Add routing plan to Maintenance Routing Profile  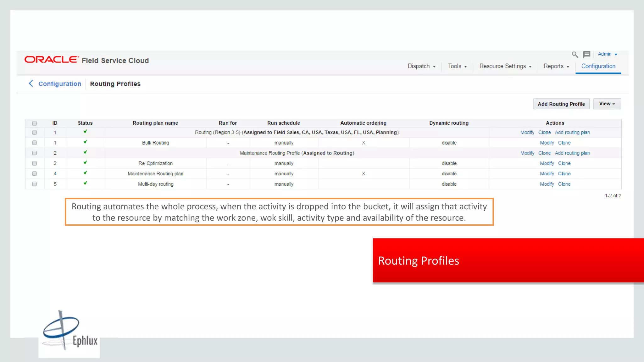[572, 153]
